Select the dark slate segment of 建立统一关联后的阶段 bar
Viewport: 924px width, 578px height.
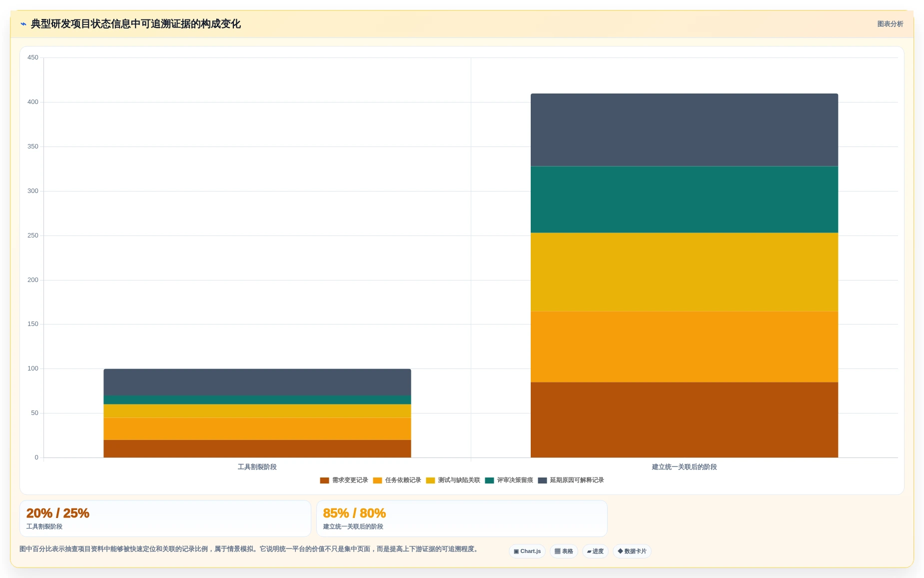point(684,130)
